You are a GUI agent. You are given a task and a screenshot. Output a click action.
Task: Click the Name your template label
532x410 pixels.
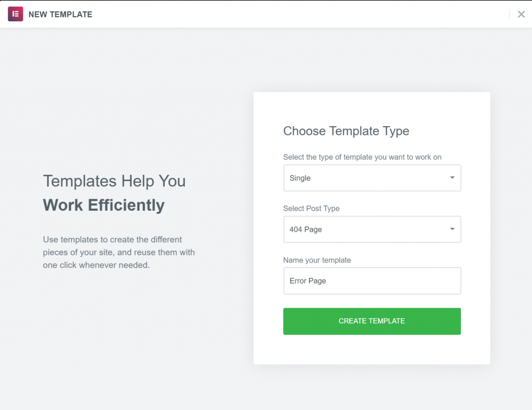pyautogui.click(x=317, y=260)
